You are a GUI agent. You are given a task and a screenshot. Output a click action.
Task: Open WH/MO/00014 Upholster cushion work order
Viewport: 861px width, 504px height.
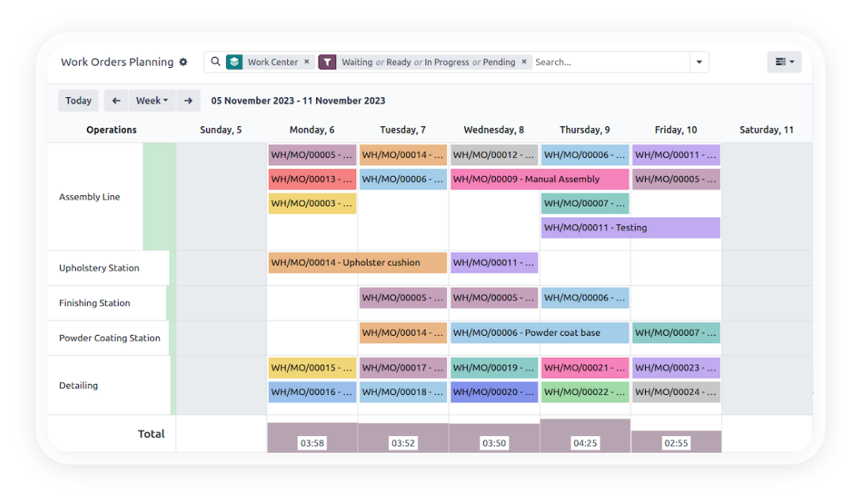(357, 262)
